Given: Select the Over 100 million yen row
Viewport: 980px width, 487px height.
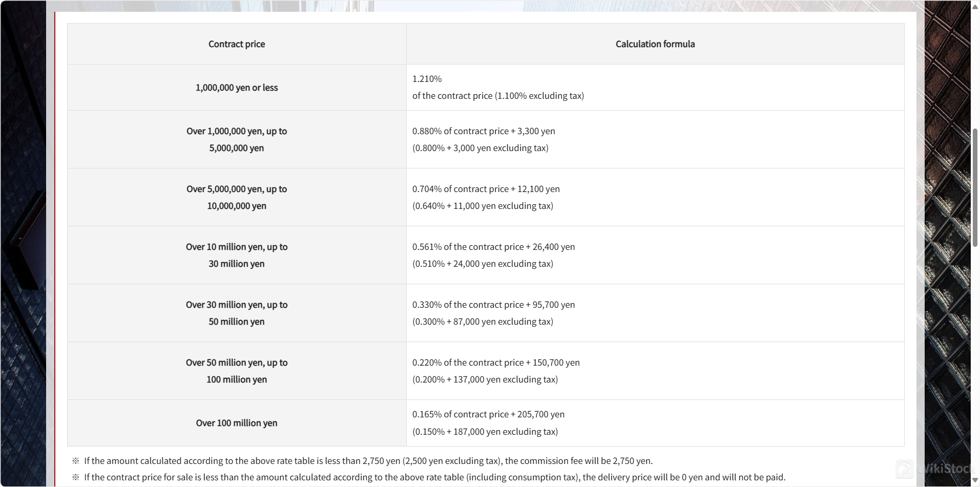Looking at the screenshot, I should point(236,422).
